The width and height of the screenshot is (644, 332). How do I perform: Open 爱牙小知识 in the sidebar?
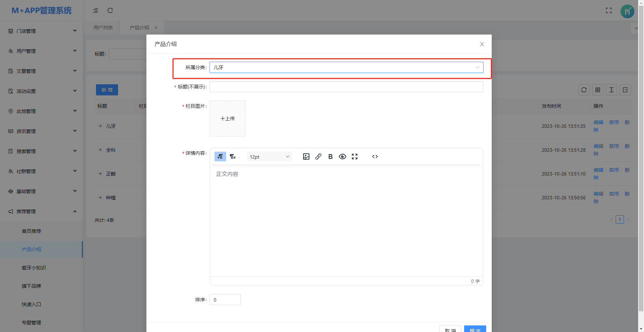coord(34,268)
